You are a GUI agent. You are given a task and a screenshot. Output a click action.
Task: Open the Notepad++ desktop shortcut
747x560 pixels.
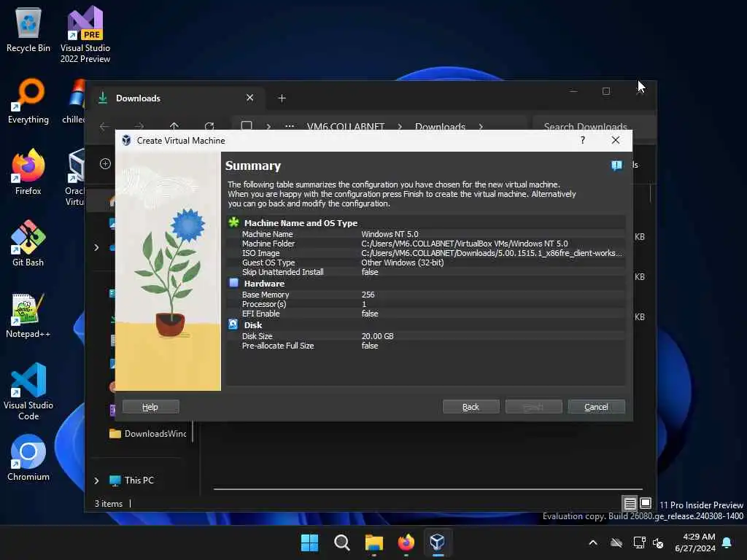pyautogui.click(x=28, y=315)
